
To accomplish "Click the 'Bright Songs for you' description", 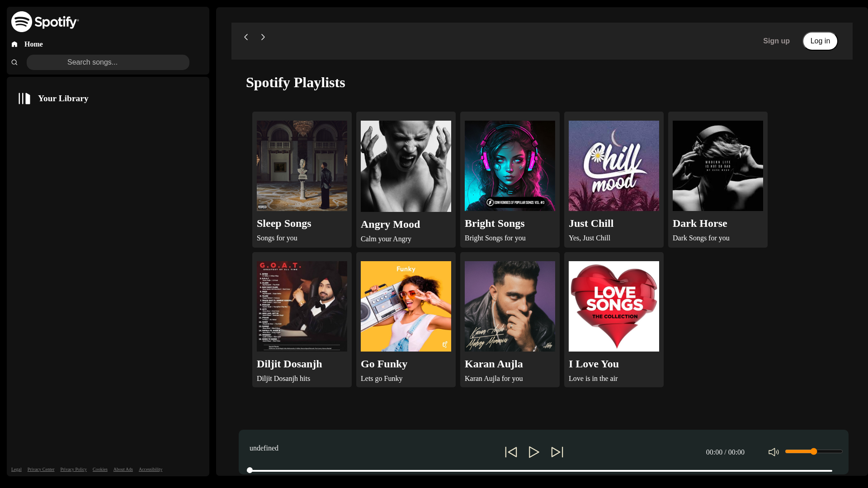I will (x=495, y=238).
